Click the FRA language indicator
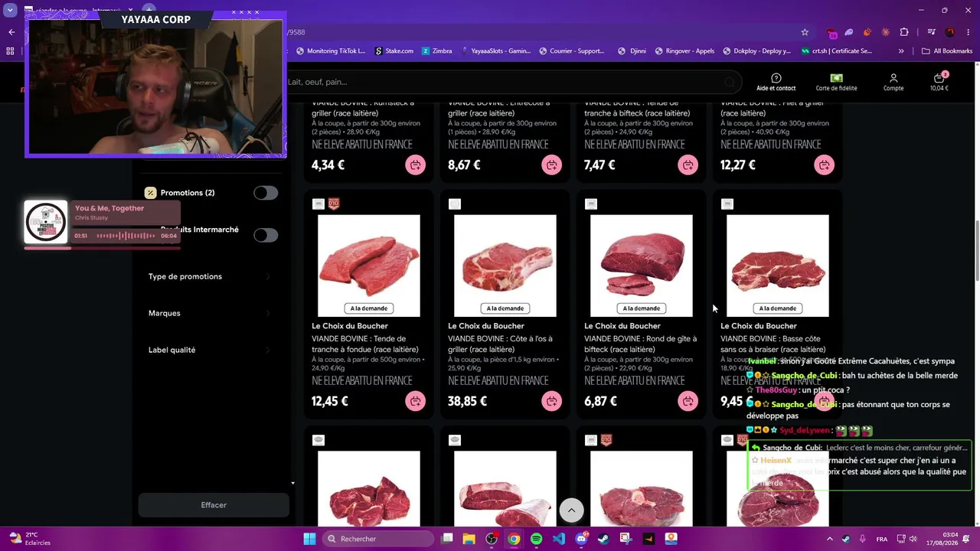 tap(882, 539)
